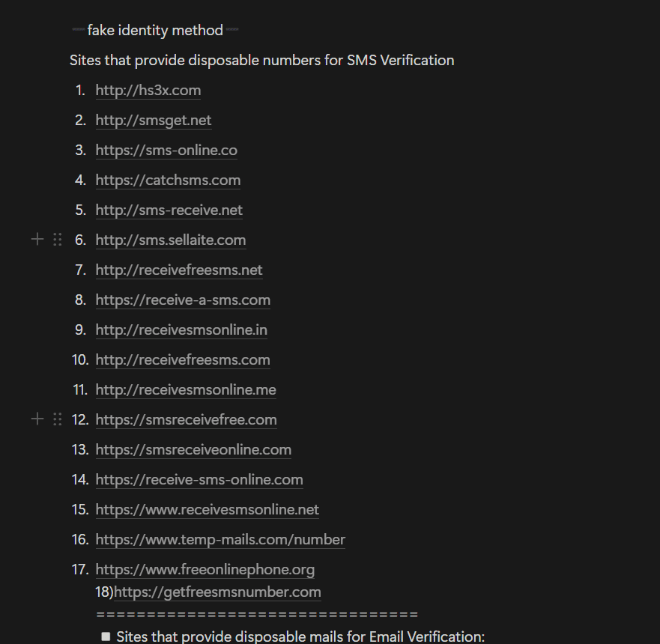This screenshot has width=660, height=644.
Task: Open the getfreesmsnumber.com link
Action: (217, 592)
